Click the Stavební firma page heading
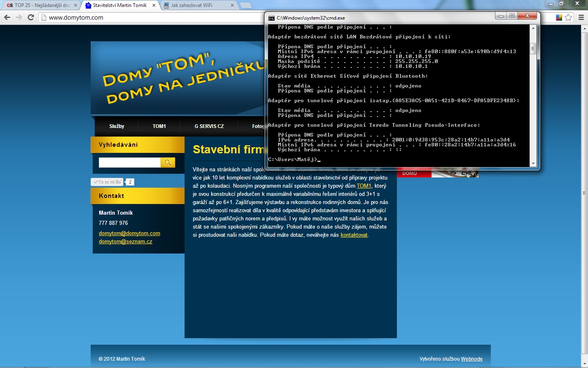Image resolution: width=588 pixels, height=368 pixels. click(229, 150)
